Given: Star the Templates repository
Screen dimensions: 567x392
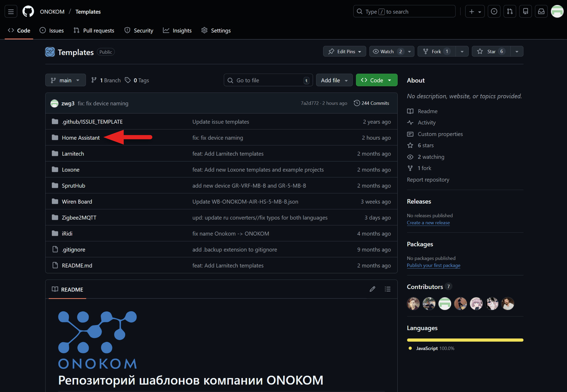Looking at the screenshot, I should pos(491,51).
